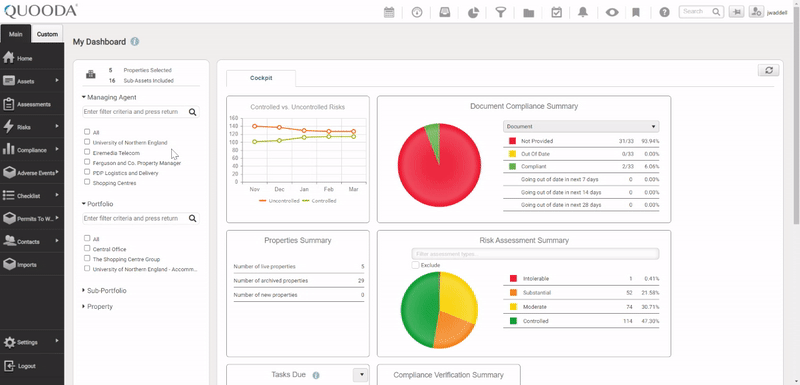
Task: Click the search magnifier in top search box
Action: tap(716, 12)
